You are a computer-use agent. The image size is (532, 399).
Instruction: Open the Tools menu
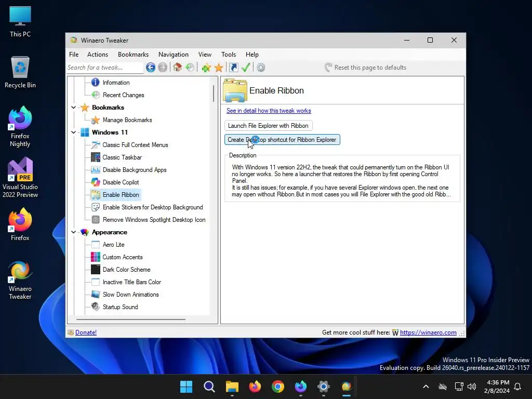[x=229, y=54]
